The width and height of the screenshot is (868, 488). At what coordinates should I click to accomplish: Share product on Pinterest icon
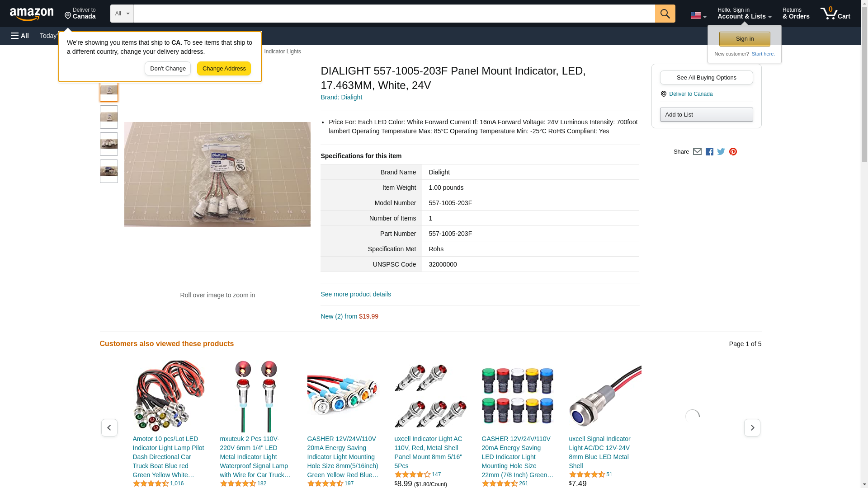click(733, 152)
